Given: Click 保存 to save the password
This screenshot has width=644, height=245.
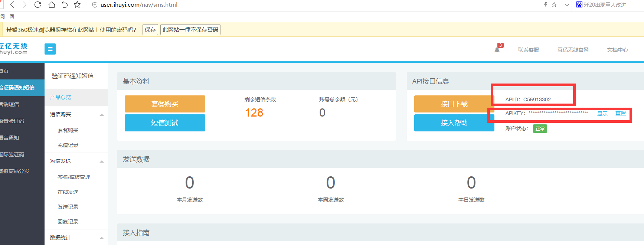Looking at the screenshot, I should pos(150,30).
